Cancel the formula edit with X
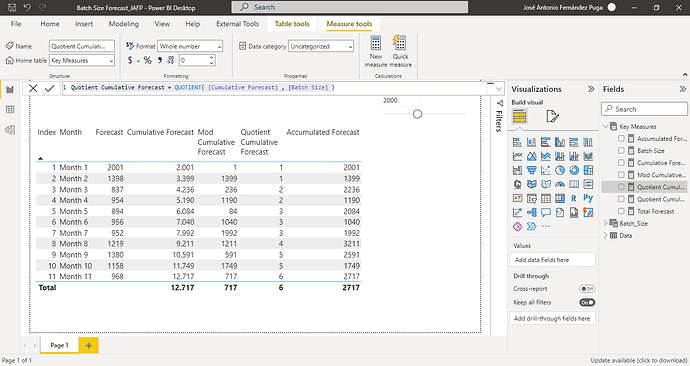 tap(33, 88)
